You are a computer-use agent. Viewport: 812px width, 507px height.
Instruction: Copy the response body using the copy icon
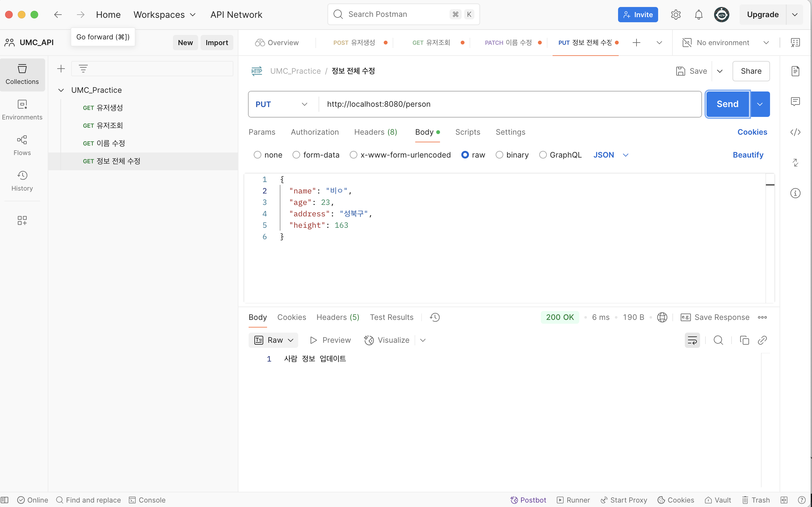point(744,340)
